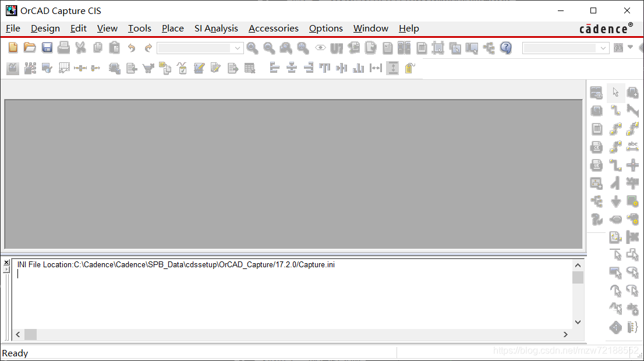Click the Align Right icon
644x361 pixels.
(309, 68)
